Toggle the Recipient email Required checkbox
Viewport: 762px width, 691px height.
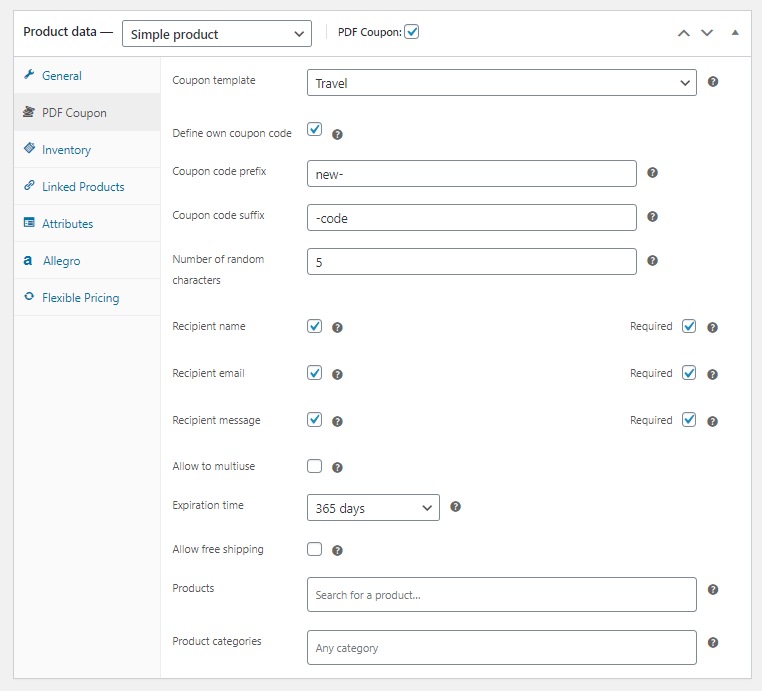[x=689, y=373]
